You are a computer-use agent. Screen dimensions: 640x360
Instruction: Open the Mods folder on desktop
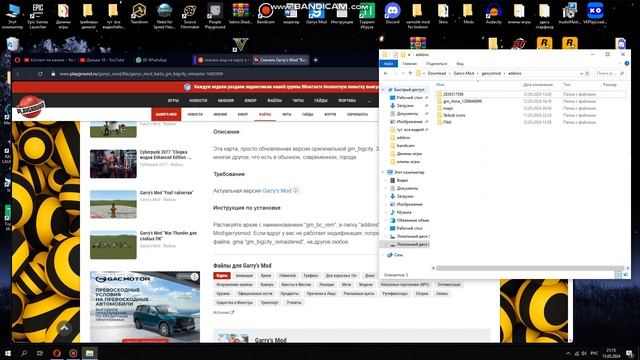click(x=468, y=14)
